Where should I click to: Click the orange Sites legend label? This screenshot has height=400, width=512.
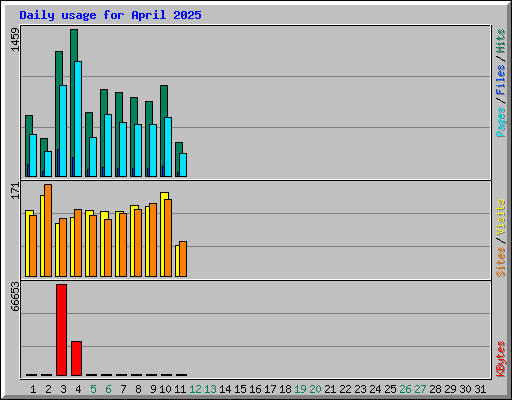coord(501,262)
